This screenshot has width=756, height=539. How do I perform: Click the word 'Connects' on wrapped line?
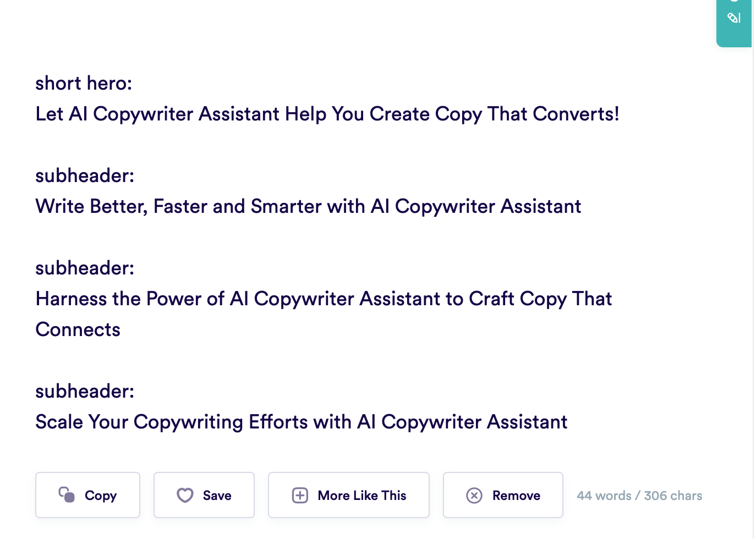78,329
